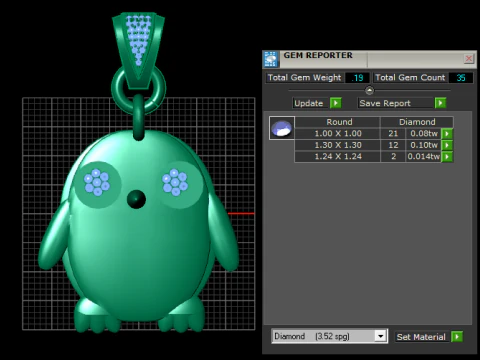Click the Total Gem Count label

410,78
